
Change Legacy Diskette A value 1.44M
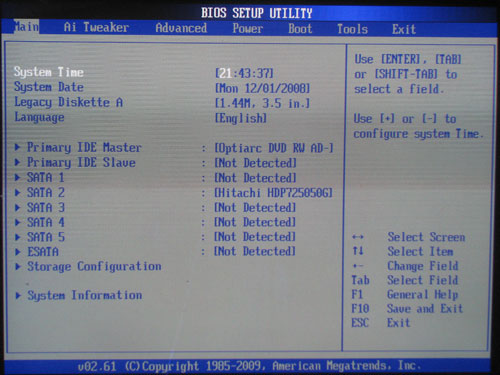(x=262, y=103)
